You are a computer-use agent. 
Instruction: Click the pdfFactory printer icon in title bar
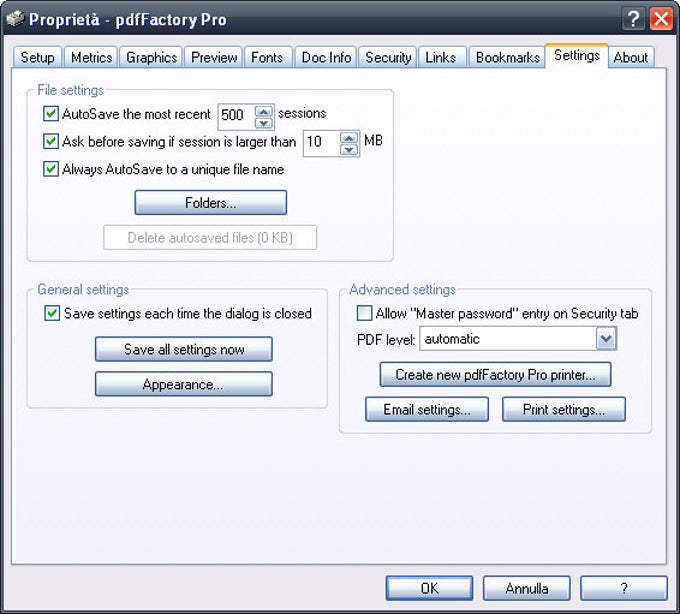16,19
